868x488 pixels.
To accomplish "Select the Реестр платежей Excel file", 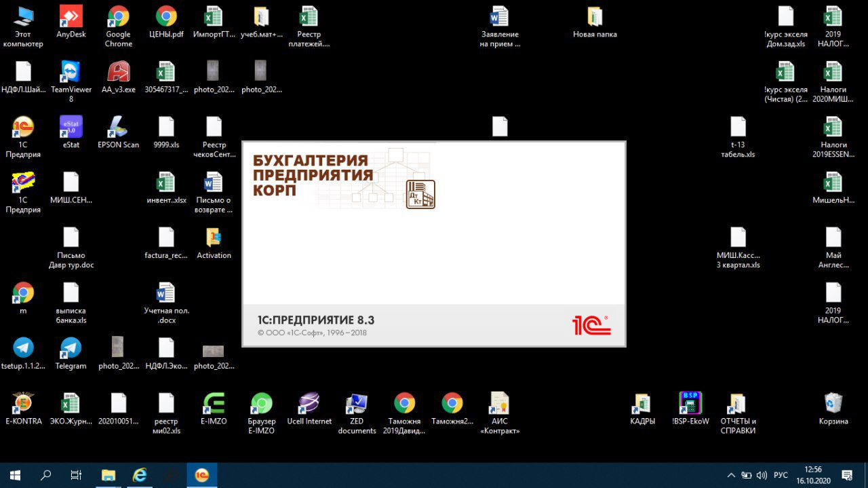I will pyautogui.click(x=309, y=27).
